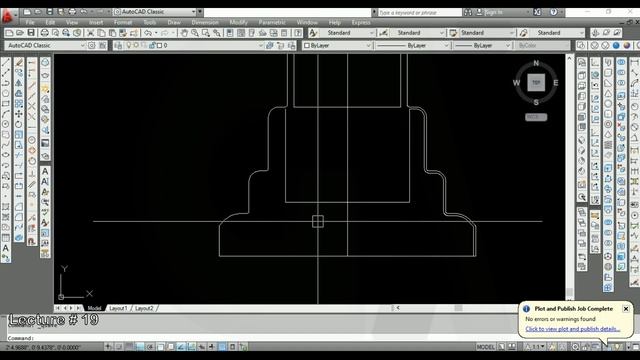Select the Rotate modify tool
Viewport: 640px width, 360px height.
(19, 124)
